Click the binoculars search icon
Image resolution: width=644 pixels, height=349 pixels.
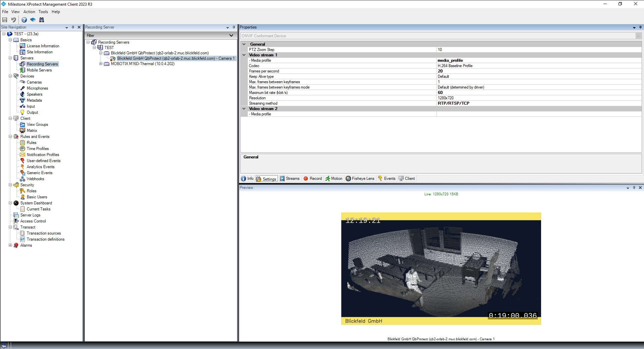pos(42,20)
